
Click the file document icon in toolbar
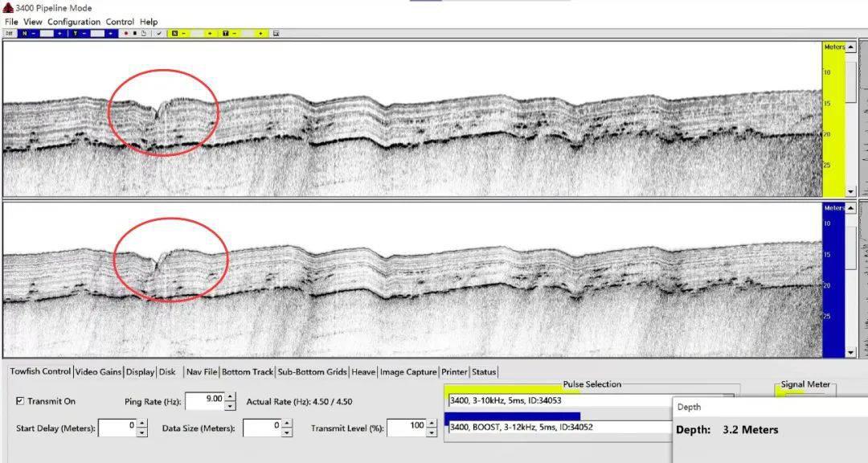(x=143, y=34)
